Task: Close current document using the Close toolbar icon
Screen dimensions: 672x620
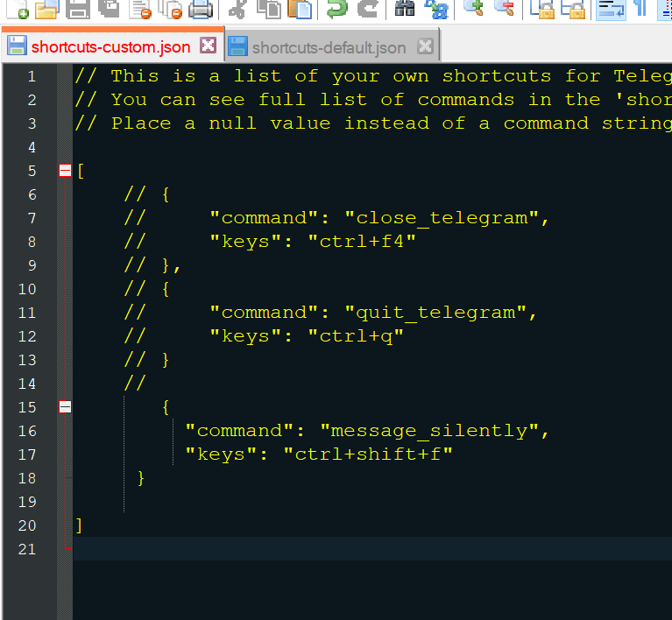Action: [x=139, y=9]
